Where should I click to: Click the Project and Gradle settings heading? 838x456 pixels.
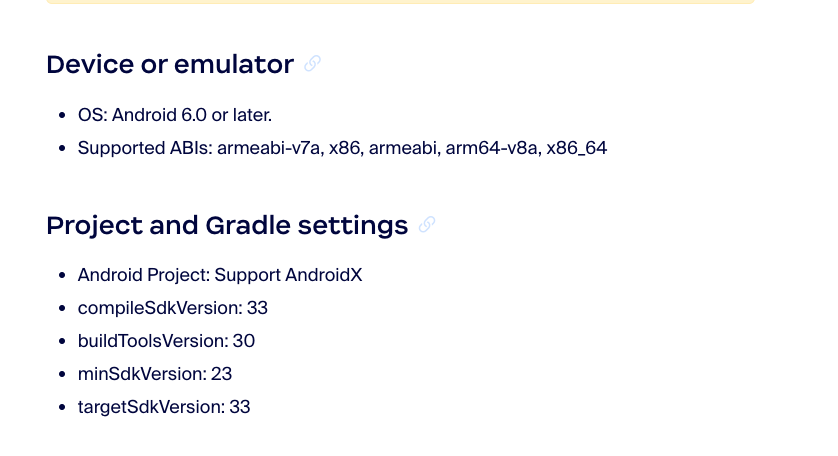point(227,225)
